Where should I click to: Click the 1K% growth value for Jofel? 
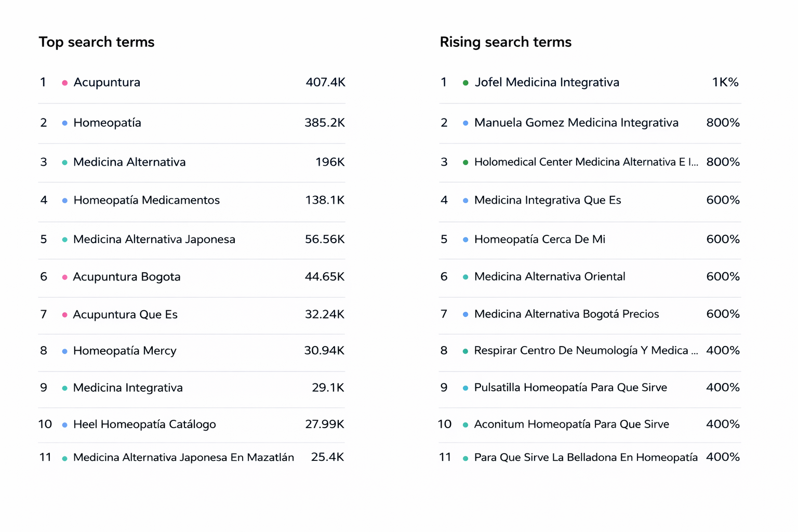coord(725,82)
